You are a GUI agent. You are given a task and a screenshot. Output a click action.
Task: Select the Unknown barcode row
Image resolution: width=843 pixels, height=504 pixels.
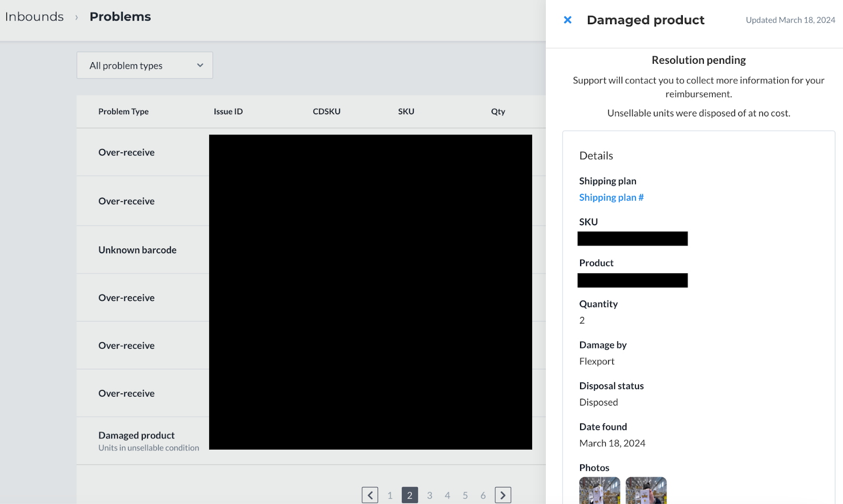click(x=311, y=250)
